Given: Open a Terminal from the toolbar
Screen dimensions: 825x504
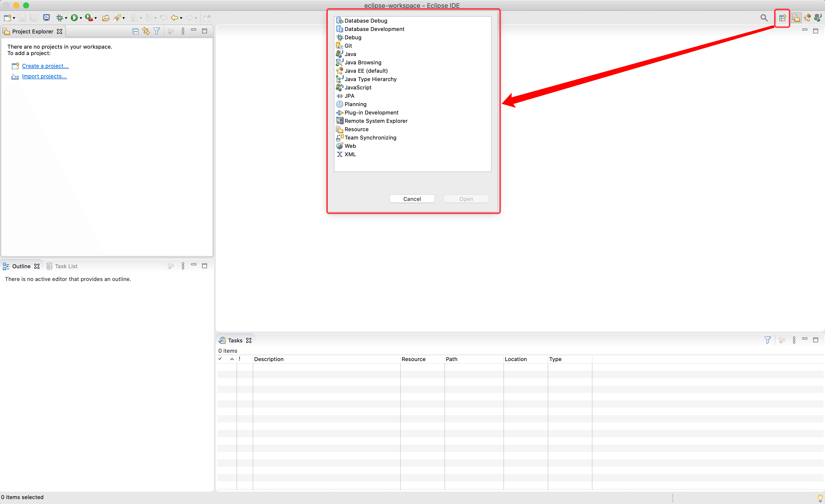Looking at the screenshot, I should pyautogui.click(x=46, y=18).
